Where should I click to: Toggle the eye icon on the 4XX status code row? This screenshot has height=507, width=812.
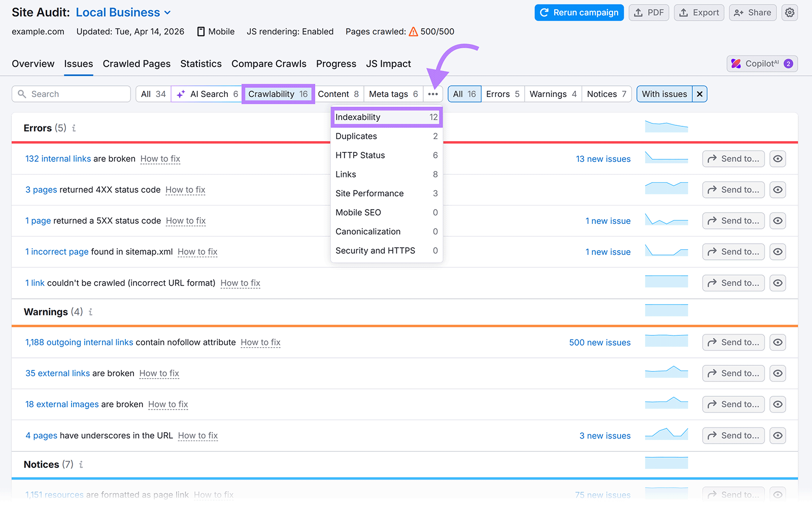pos(777,189)
